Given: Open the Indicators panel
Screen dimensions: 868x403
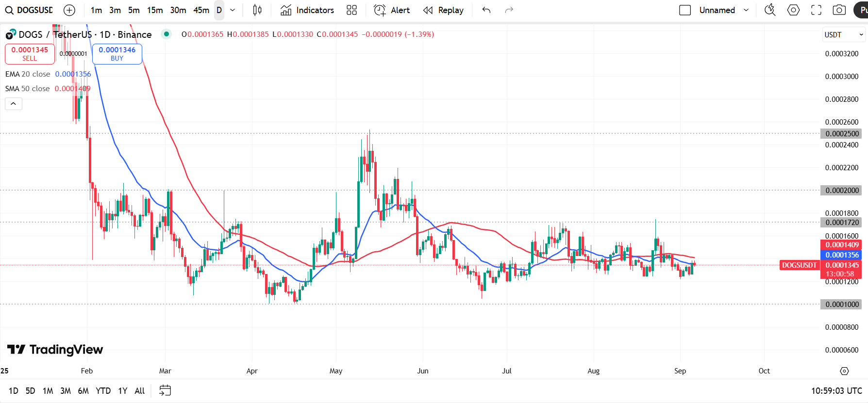Looking at the screenshot, I should click(307, 10).
